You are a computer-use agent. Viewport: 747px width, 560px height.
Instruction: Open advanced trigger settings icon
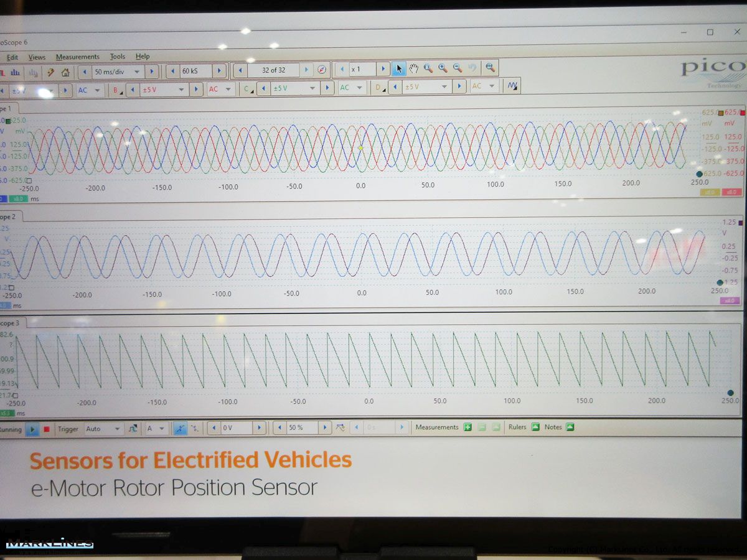133,429
